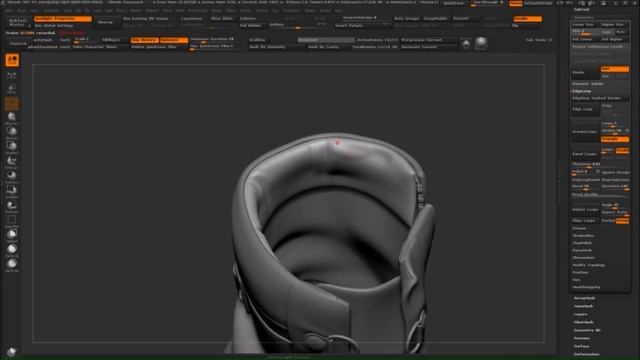This screenshot has height=360, width=640.
Task: Expand the Crease section
Action: (580, 228)
